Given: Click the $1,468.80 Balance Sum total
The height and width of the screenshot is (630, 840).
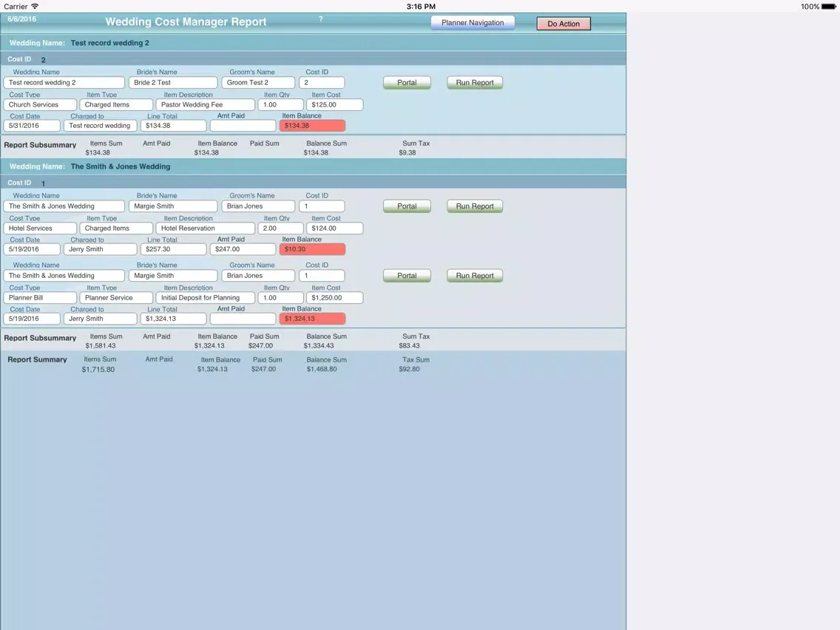Looking at the screenshot, I should pos(322,369).
